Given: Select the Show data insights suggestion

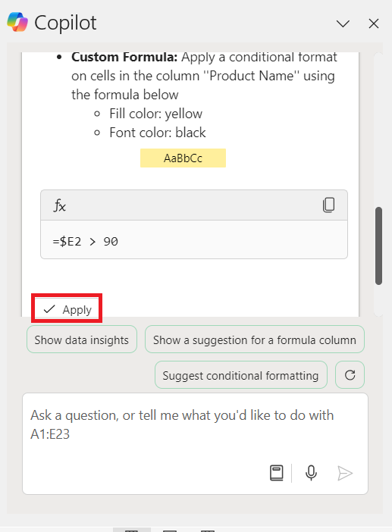Looking at the screenshot, I should [x=82, y=340].
